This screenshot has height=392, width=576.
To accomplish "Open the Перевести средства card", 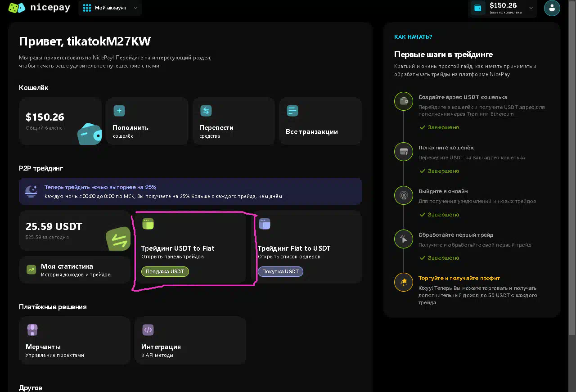I will pos(234,121).
